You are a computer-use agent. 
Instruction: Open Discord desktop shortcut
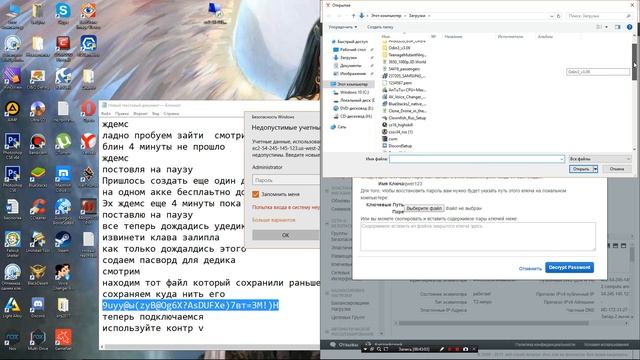coord(38,307)
